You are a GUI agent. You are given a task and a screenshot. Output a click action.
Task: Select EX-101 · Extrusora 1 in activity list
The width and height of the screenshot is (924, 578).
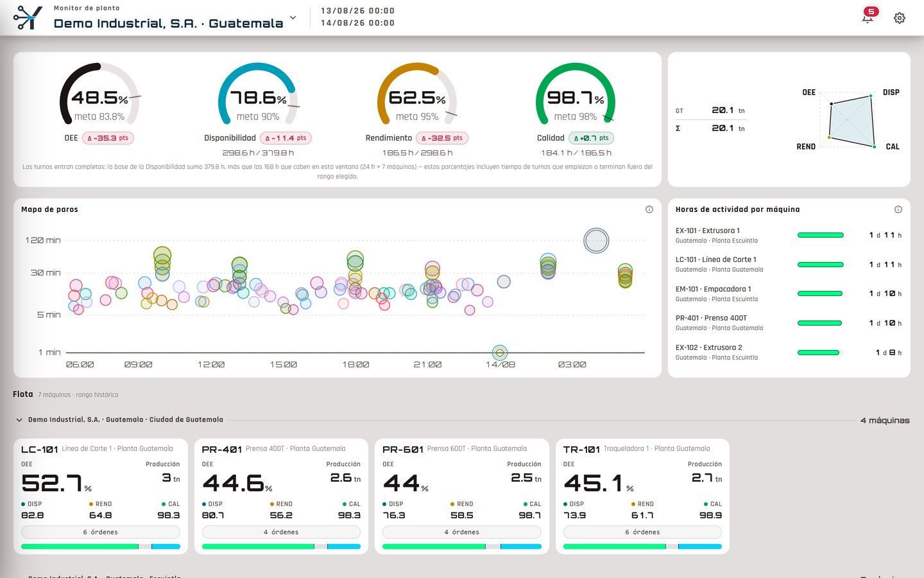789,235
